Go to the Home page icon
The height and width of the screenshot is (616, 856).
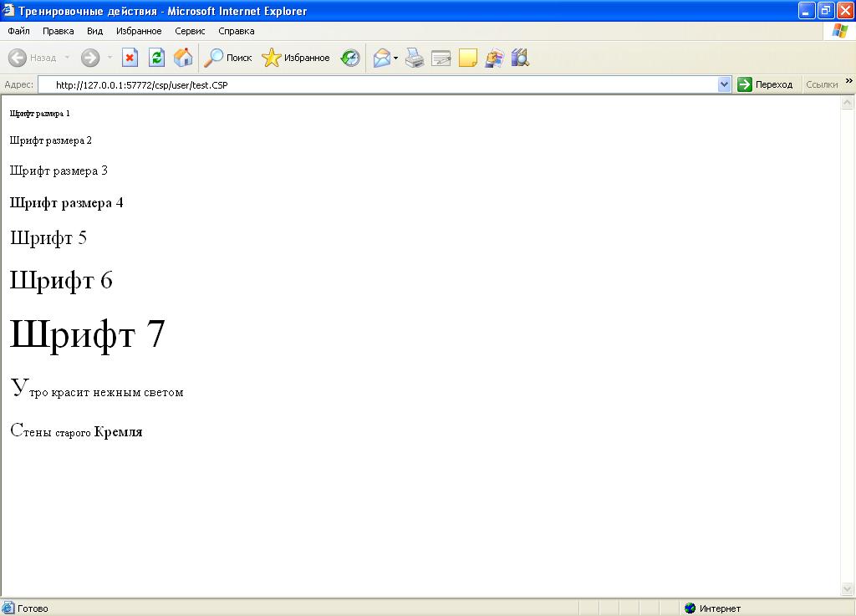pyautogui.click(x=183, y=58)
